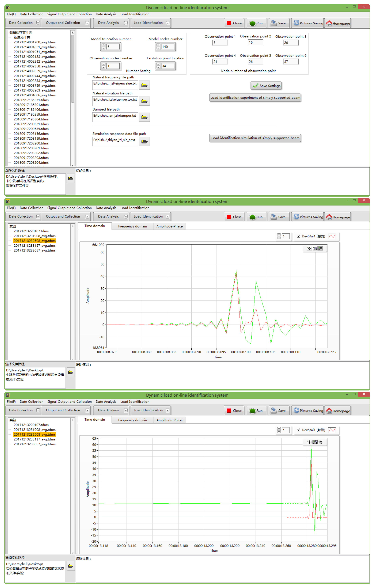The image size is (374, 588).
Task: Switch to Frequency domain tab in the bottom window
Action: [x=132, y=420]
